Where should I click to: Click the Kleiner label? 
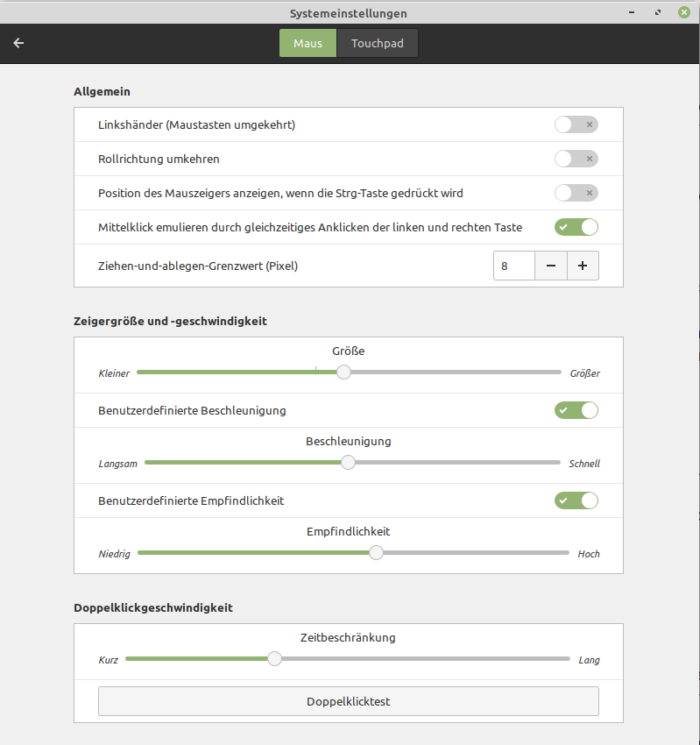pyautogui.click(x=114, y=373)
